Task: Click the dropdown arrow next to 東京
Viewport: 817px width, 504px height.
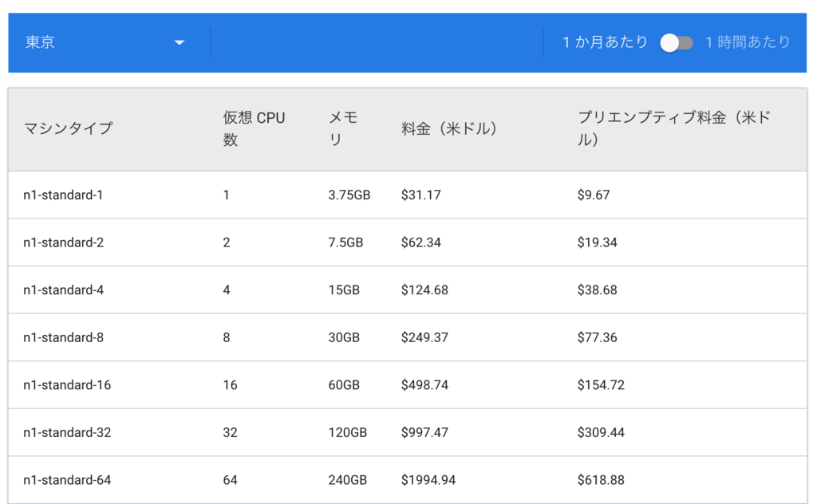Action: point(180,43)
